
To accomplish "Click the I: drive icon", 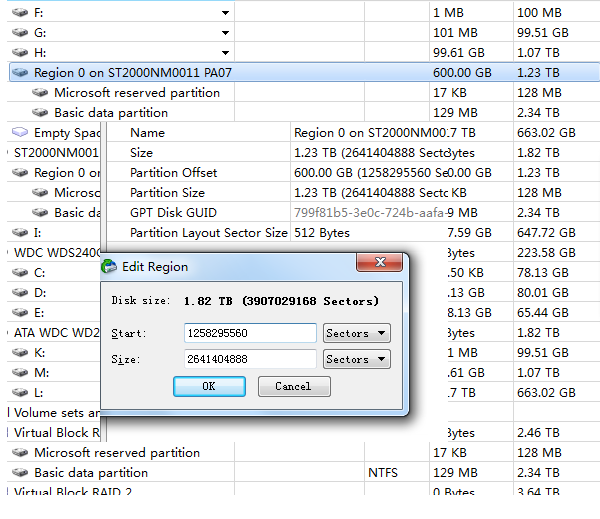I will click(x=20, y=232).
